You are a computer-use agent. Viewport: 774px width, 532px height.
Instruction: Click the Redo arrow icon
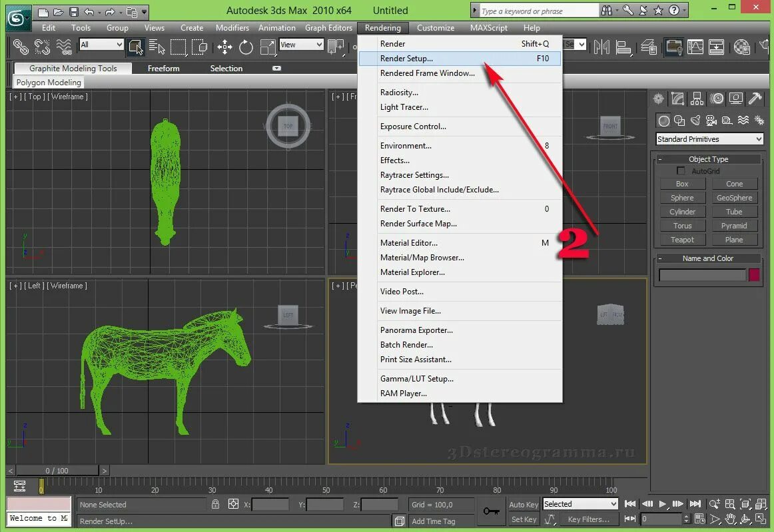[x=110, y=12]
